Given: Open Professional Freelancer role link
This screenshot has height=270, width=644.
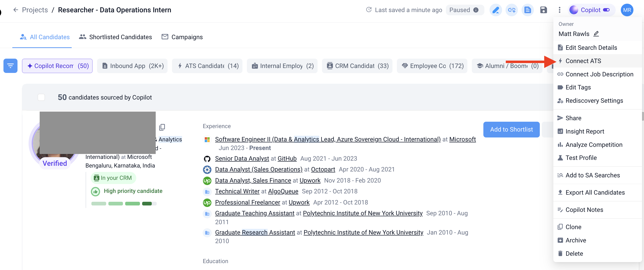Looking at the screenshot, I should 248,202.
